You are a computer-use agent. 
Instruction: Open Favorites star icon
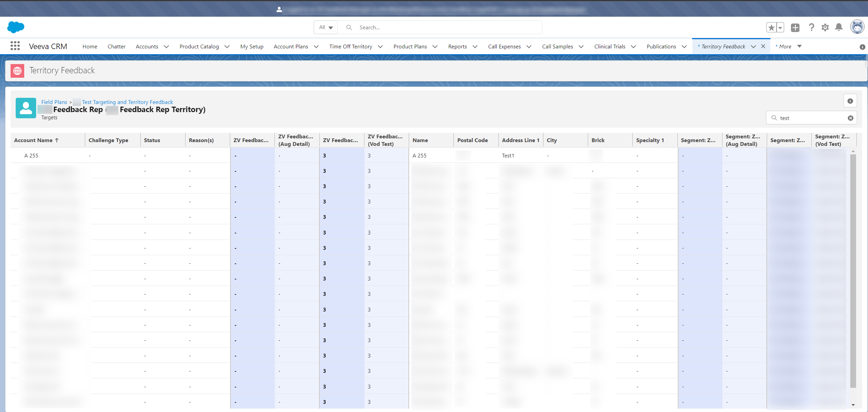click(x=771, y=28)
